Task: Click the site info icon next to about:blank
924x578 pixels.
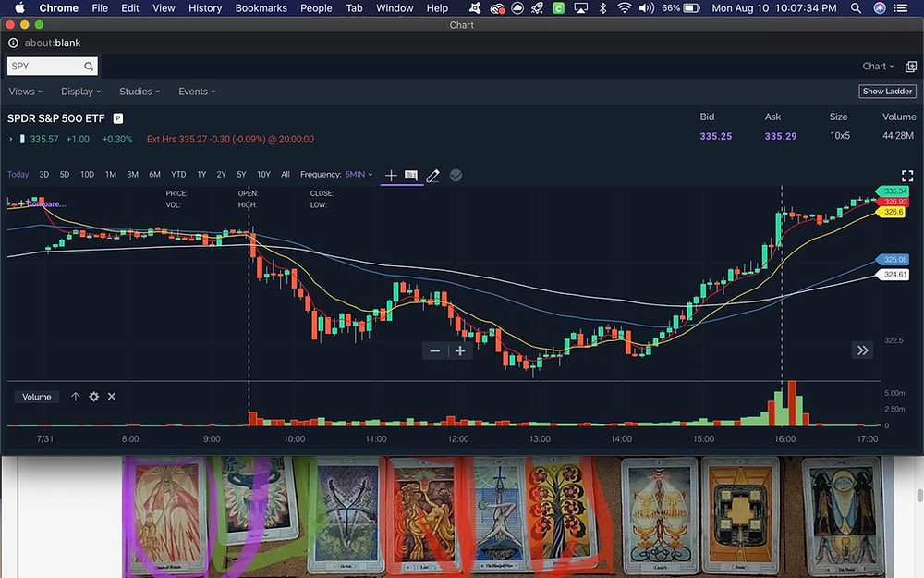Action: tap(13, 43)
